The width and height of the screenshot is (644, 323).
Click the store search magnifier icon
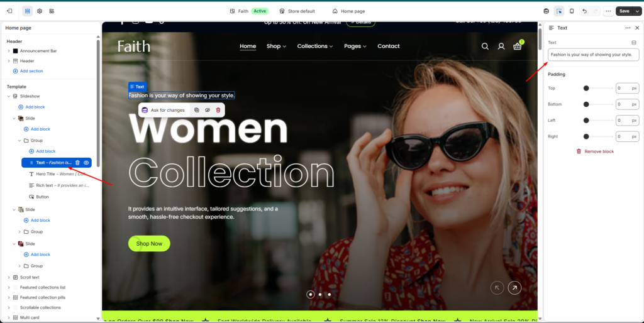(x=485, y=47)
